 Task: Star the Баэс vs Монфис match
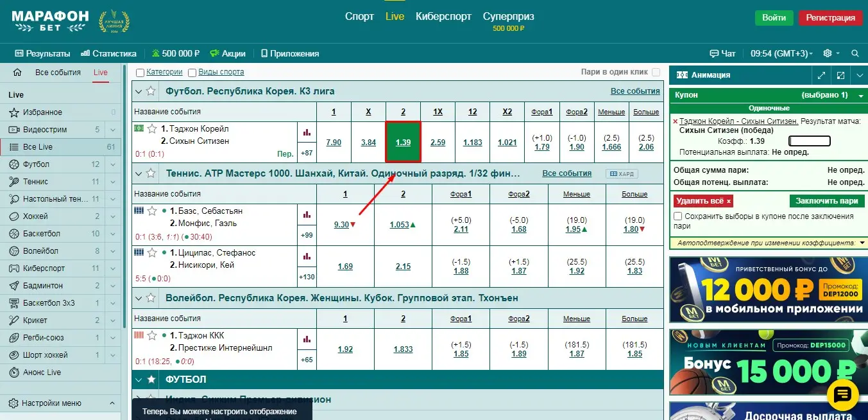152,211
